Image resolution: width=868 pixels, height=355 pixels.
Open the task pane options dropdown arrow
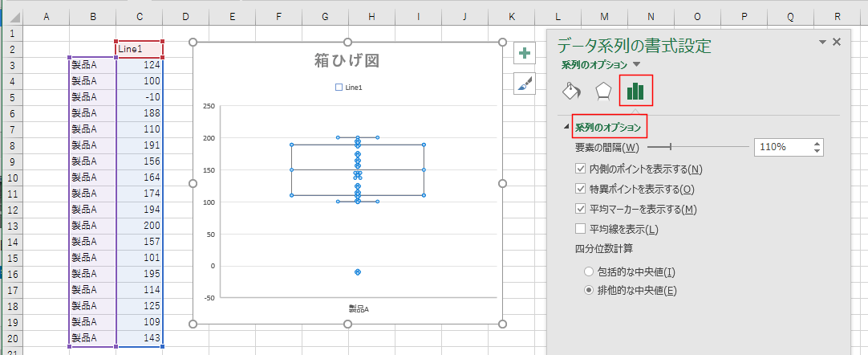pos(822,42)
